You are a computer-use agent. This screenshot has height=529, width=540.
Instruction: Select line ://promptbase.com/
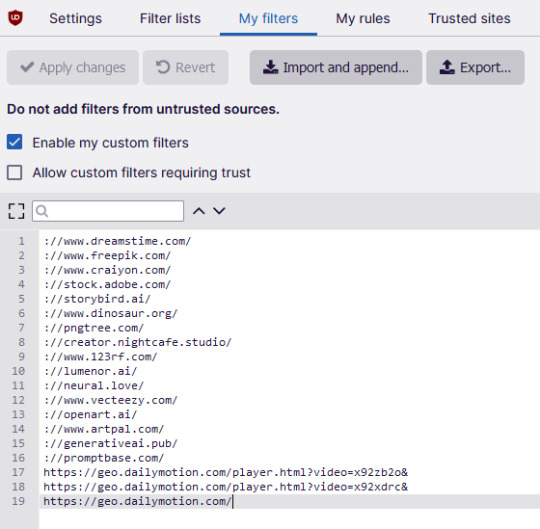point(104,458)
